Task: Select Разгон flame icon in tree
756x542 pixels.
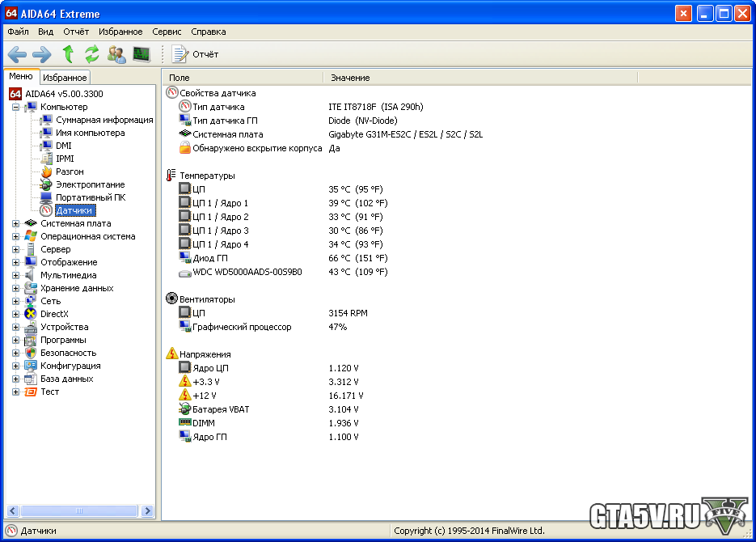Action: tap(47, 171)
